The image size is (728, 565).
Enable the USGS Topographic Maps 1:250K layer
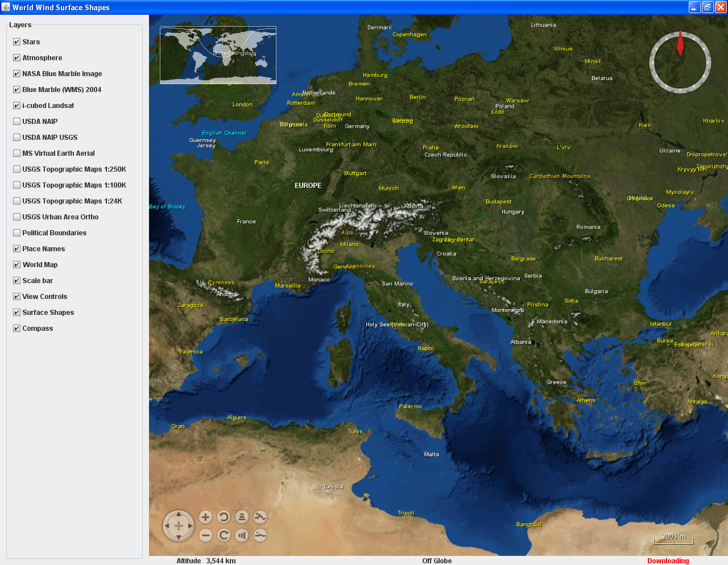click(x=16, y=169)
